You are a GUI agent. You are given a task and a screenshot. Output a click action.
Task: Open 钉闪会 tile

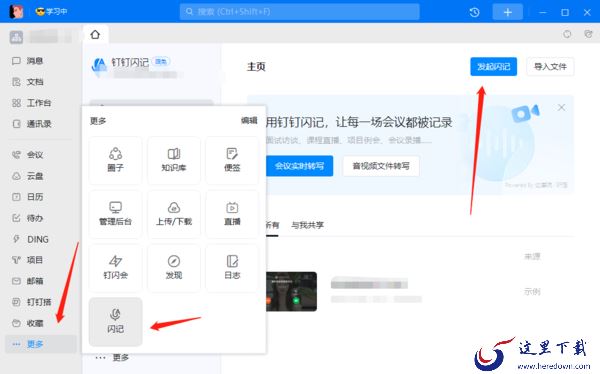coord(116,268)
